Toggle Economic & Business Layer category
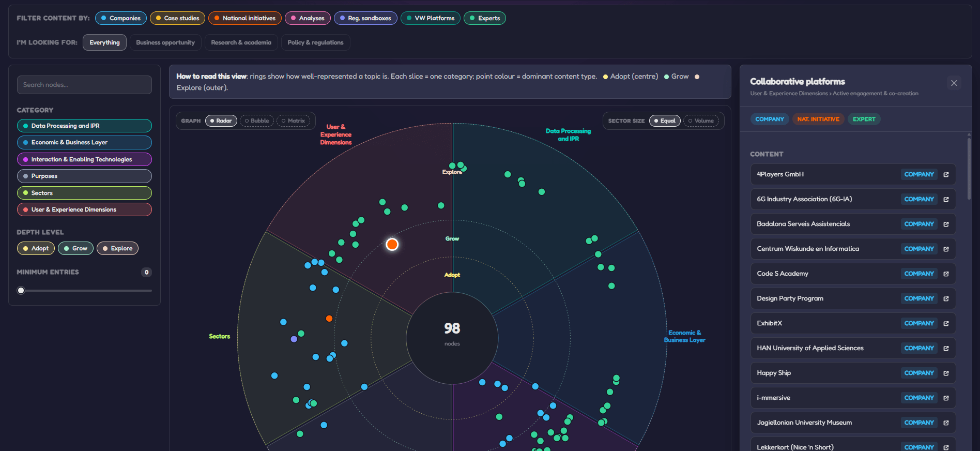The image size is (980, 451). [x=84, y=142]
